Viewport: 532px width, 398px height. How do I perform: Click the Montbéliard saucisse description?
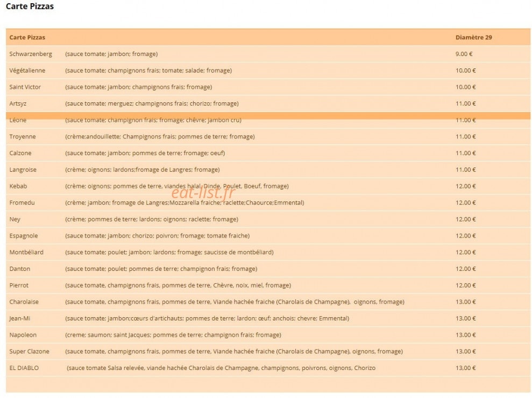pyautogui.click(x=169, y=252)
